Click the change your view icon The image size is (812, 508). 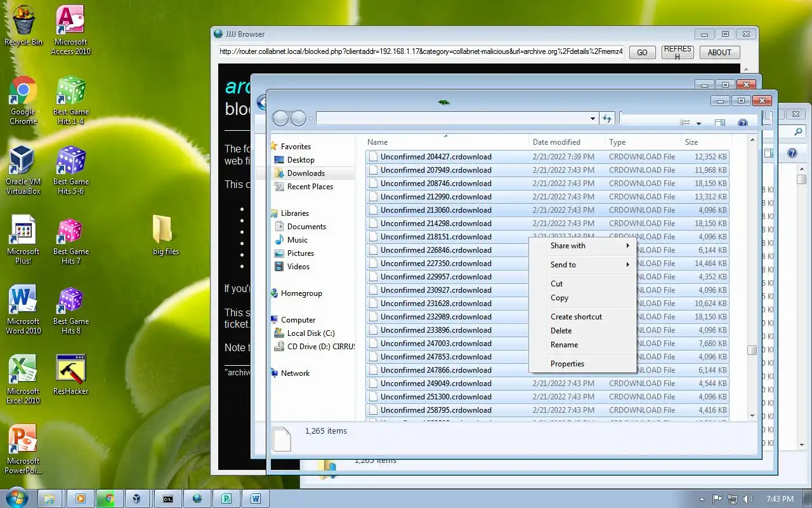coord(684,123)
